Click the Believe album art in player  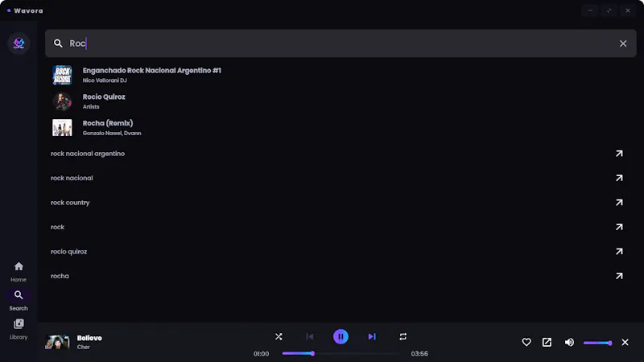pos(57,342)
